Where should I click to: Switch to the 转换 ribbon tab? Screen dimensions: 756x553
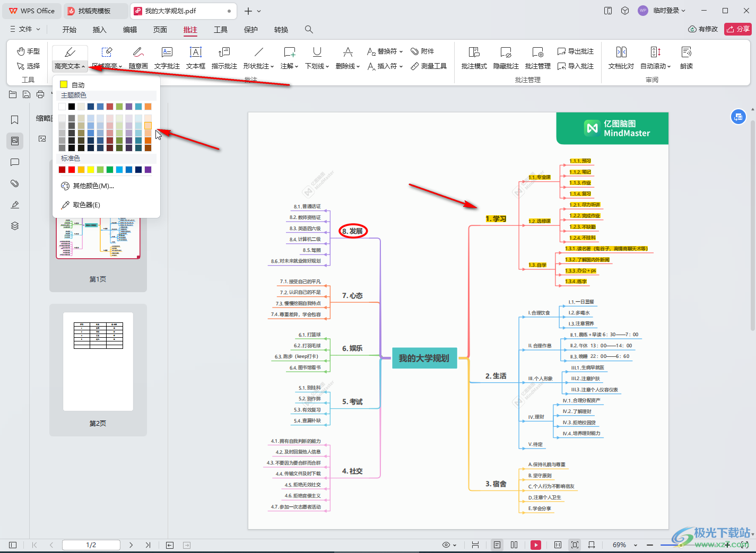pos(281,30)
